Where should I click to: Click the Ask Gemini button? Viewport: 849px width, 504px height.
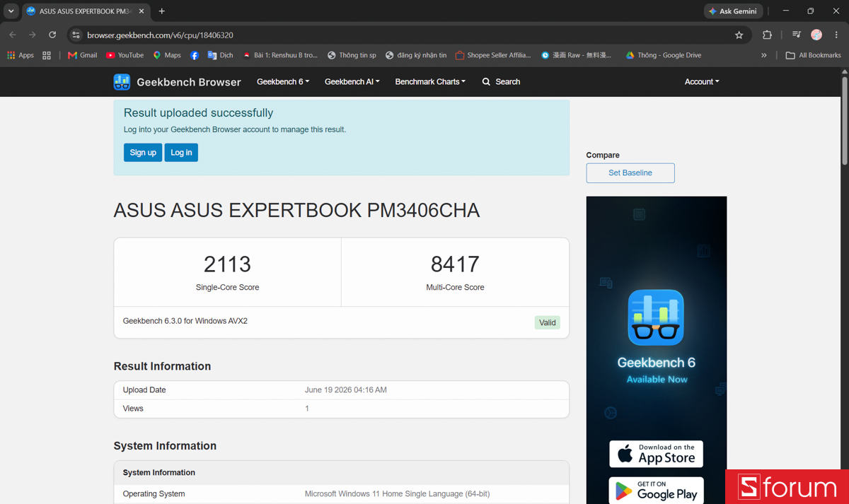click(733, 11)
